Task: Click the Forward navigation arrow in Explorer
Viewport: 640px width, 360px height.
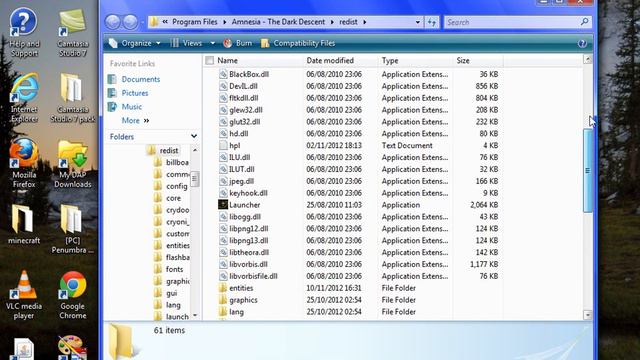Action: pyautogui.click(x=130, y=22)
